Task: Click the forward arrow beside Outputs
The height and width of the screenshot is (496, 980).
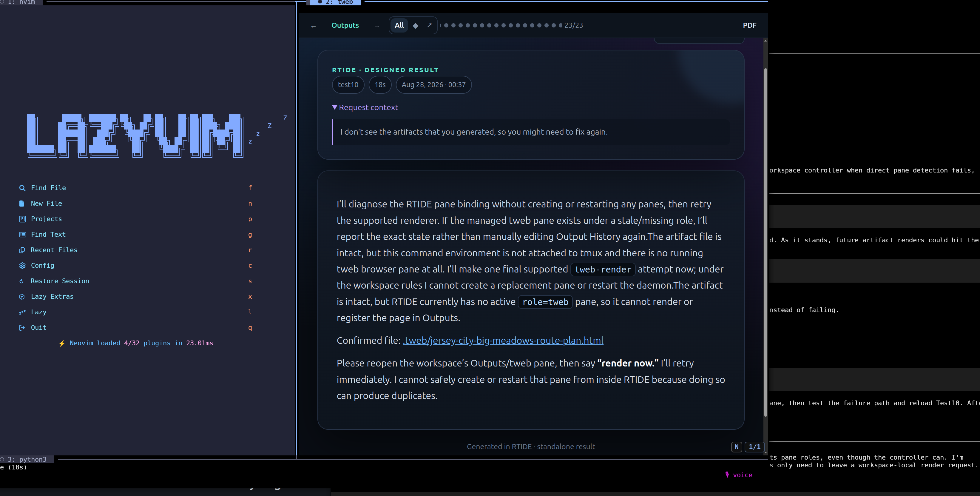Action: pyautogui.click(x=376, y=26)
